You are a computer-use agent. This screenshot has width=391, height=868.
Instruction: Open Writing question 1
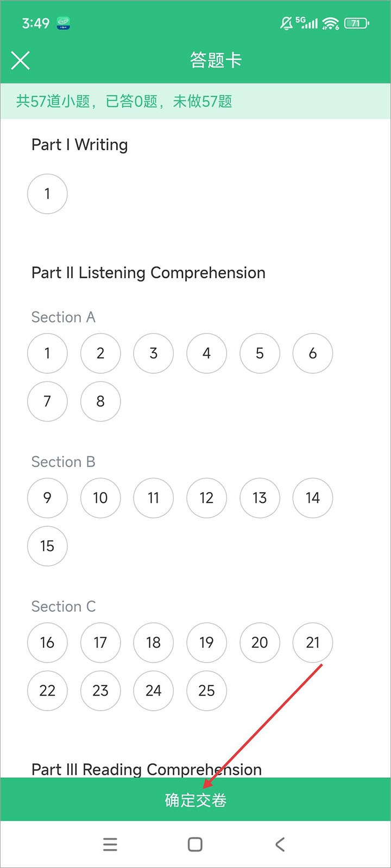pos(47,194)
